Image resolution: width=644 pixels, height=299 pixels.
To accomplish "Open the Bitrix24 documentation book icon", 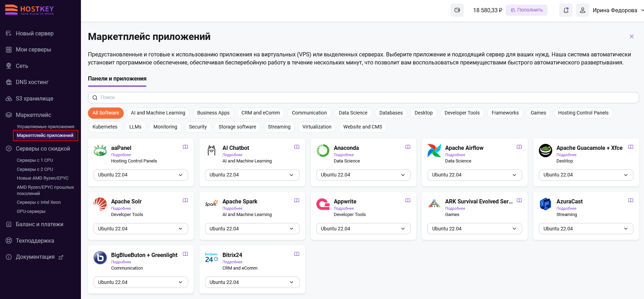I will tap(297, 254).
